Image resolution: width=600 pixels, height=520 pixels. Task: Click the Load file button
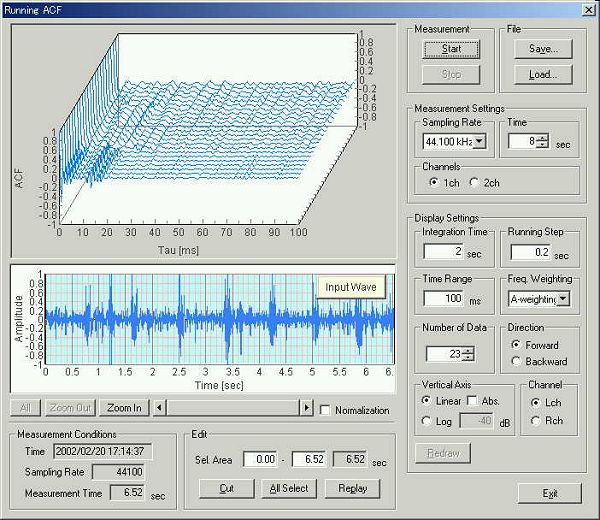[x=543, y=74]
